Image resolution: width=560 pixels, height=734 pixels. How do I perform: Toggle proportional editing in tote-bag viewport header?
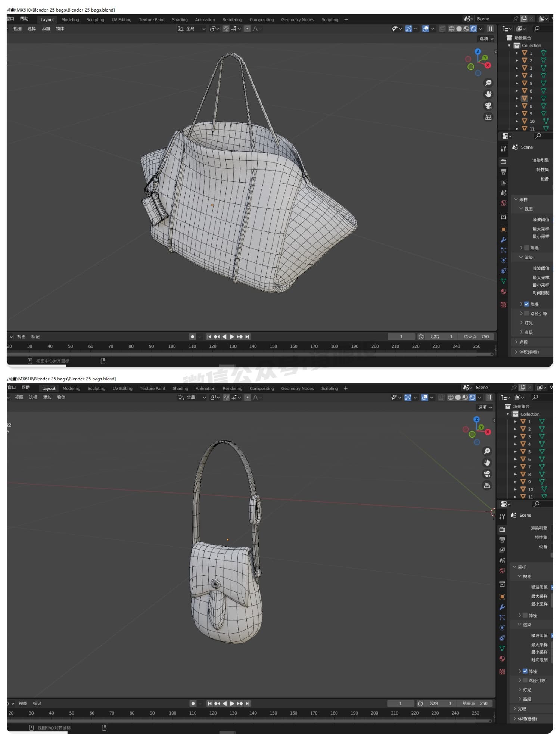[247, 29]
